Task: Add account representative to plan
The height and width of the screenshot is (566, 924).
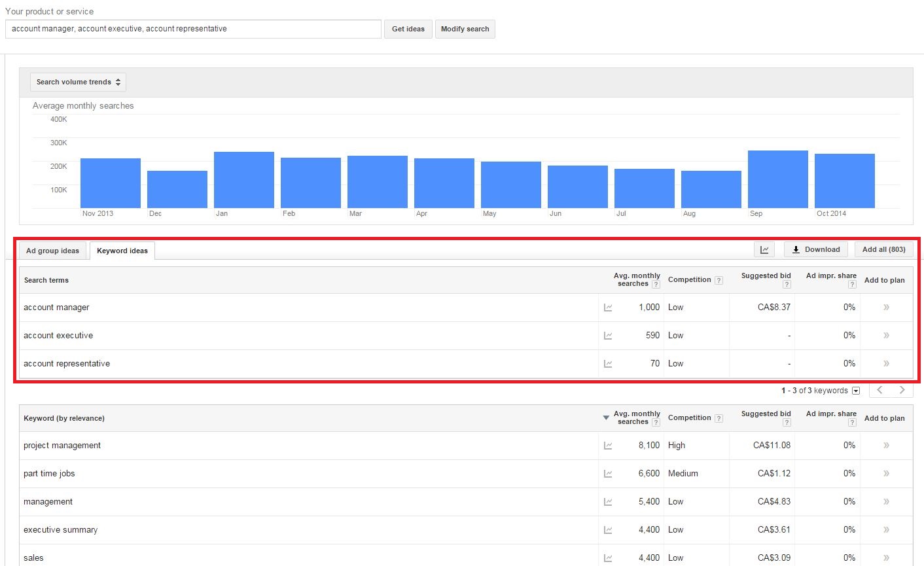Action: pyautogui.click(x=886, y=364)
